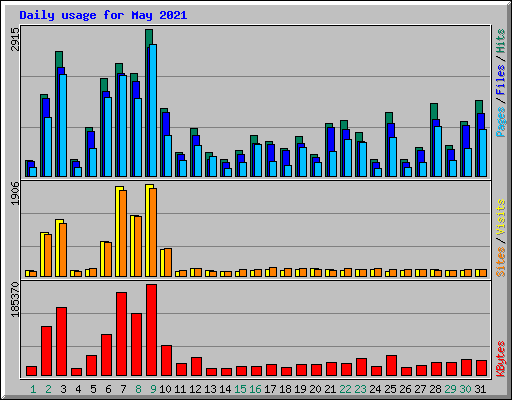This screenshot has height=400, width=512.
Task: Select the day 7 orange Sites bar
Action: pos(123,233)
